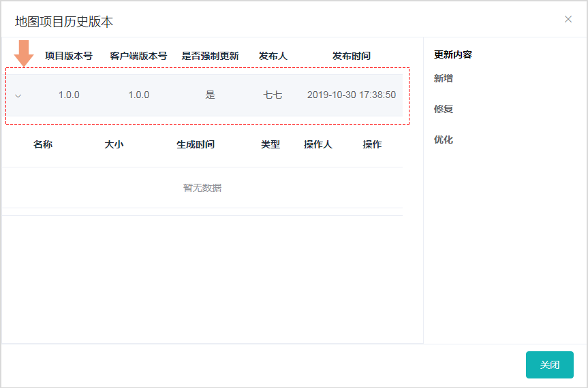588x388 pixels.
Task: Click the 类型 sub-table header
Action: click(x=270, y=144)
